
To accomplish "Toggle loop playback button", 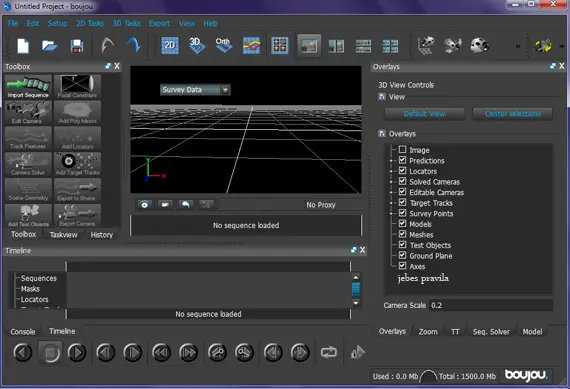I will pyautogui.click(x=329, y=352).
